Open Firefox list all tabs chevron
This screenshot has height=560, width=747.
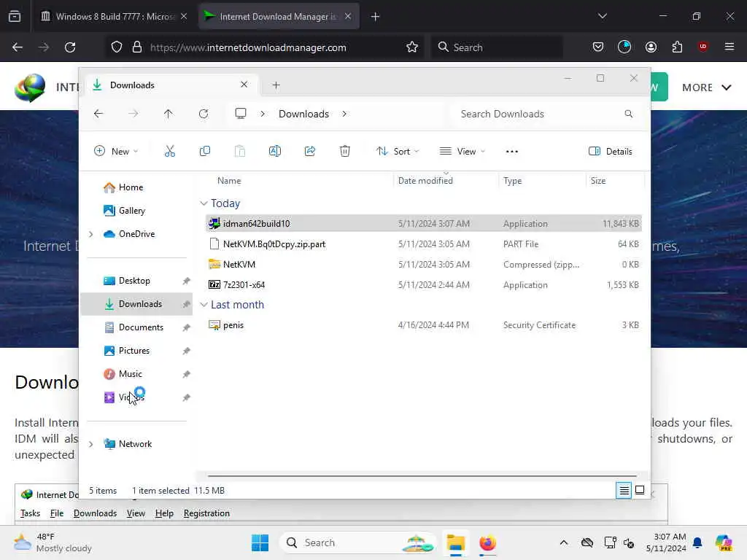click(x=602, y=16)
